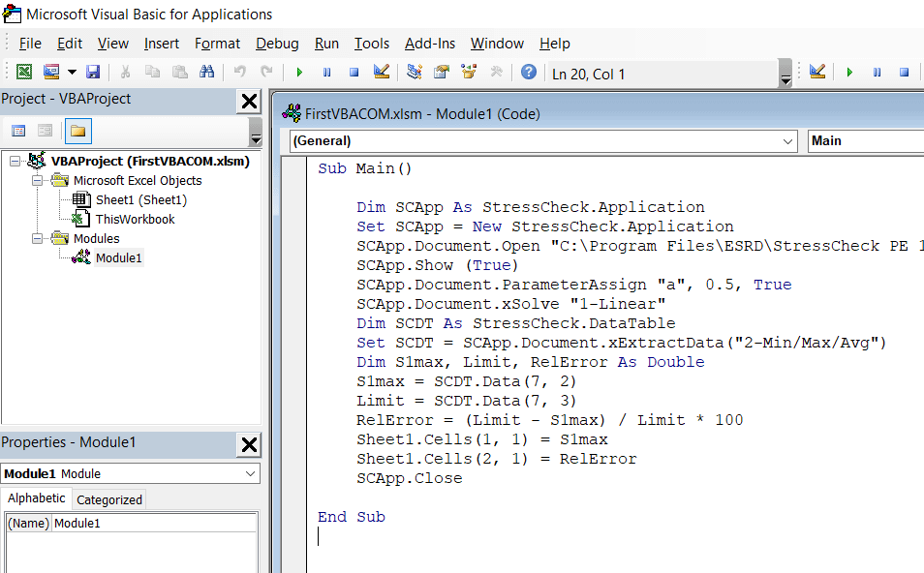
Task: Toggle Design Mode from the toolbar
Action: click(x=381, y=72)
